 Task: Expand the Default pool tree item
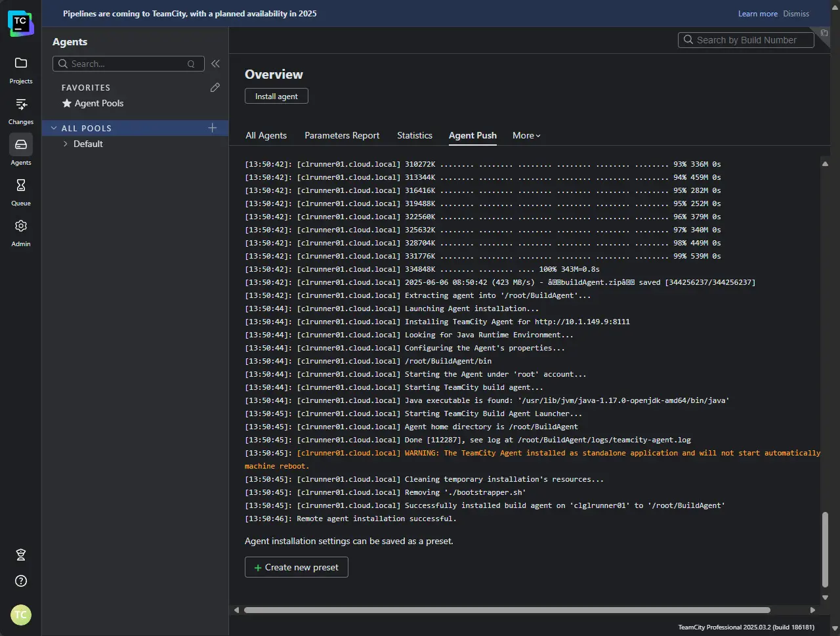coord(66,144)
